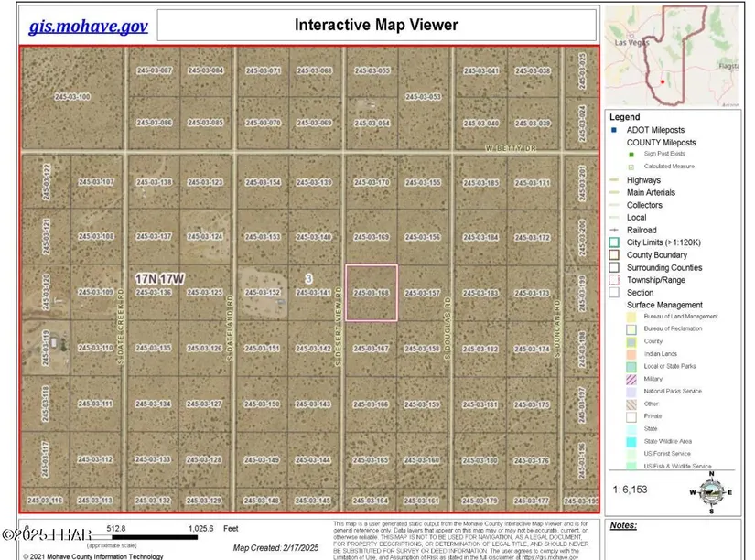Click the Interactive Map Viewer title

tap(376, 25)
